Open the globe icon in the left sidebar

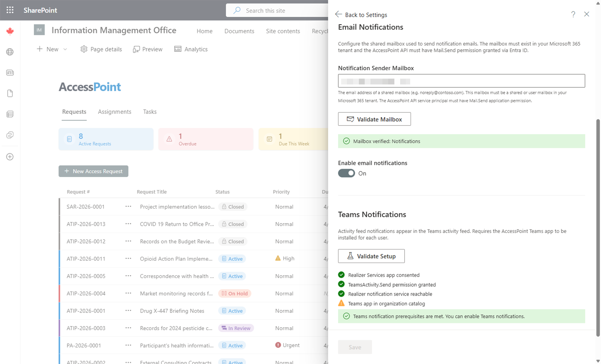(x=10, y=52)
